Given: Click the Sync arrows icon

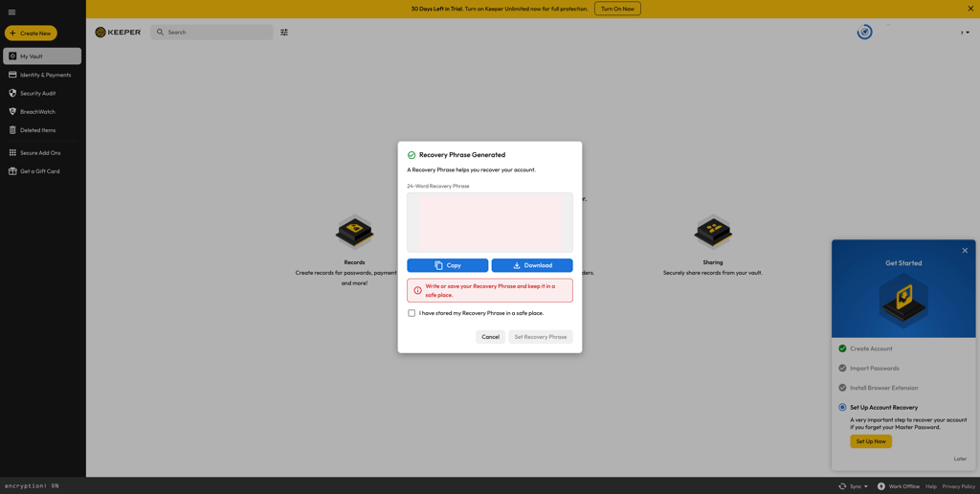Looking at the screenshot, I should coord(843,486).
